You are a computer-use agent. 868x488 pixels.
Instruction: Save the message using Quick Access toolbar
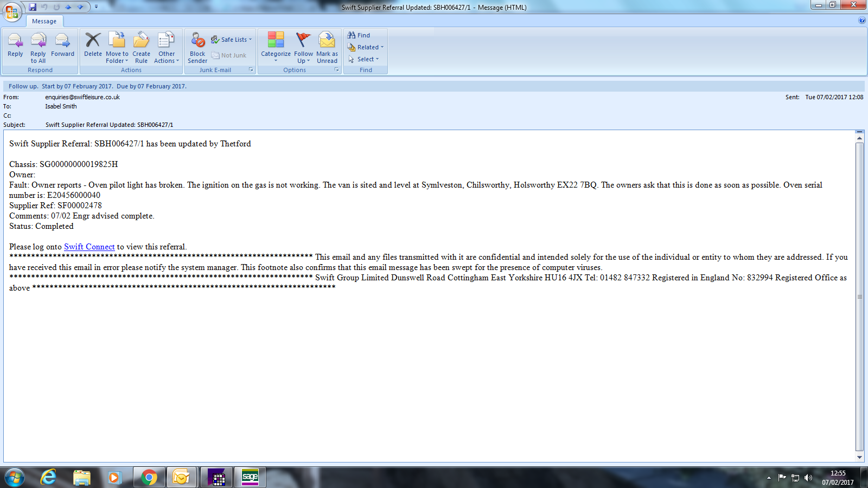pyautogui.click(x=33, y=7)
